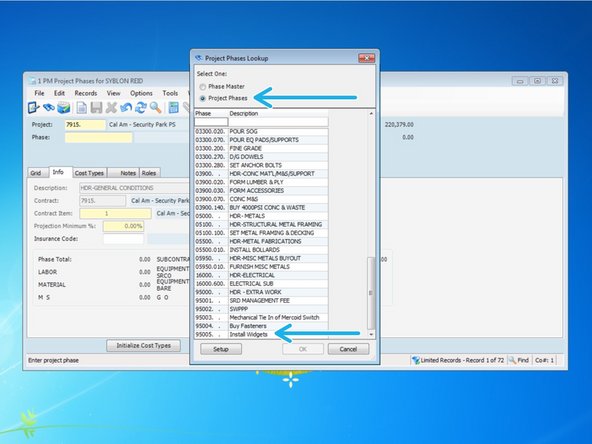This screenshot has height=444, width=592.
Task: Click the lookup list scroll up arrow
Action: click(371, 114)
